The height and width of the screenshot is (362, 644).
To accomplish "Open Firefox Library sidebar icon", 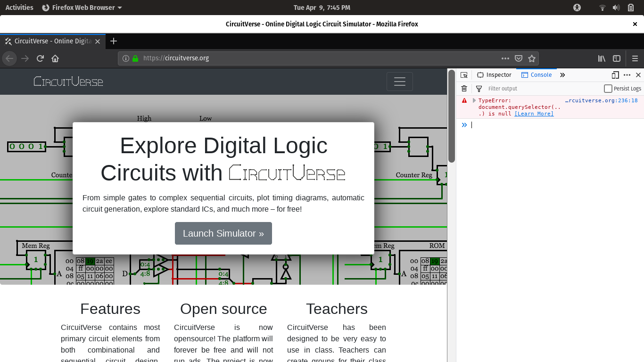I will (x=602, y=58).
